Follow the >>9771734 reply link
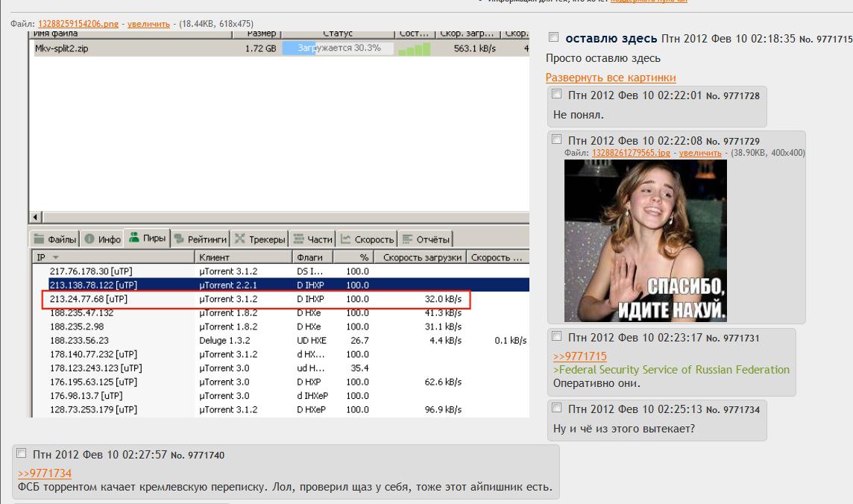Screen dimensions: 853x504 [x=45, y=473]
